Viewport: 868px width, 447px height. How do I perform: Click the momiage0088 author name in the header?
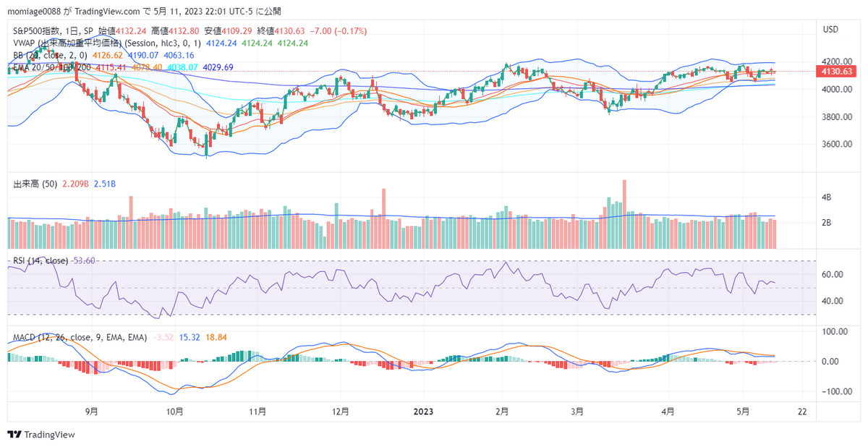pos(35,12)
